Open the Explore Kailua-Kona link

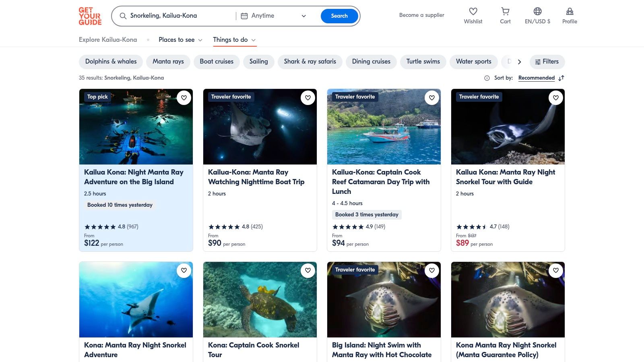click(x=108, y=40)
